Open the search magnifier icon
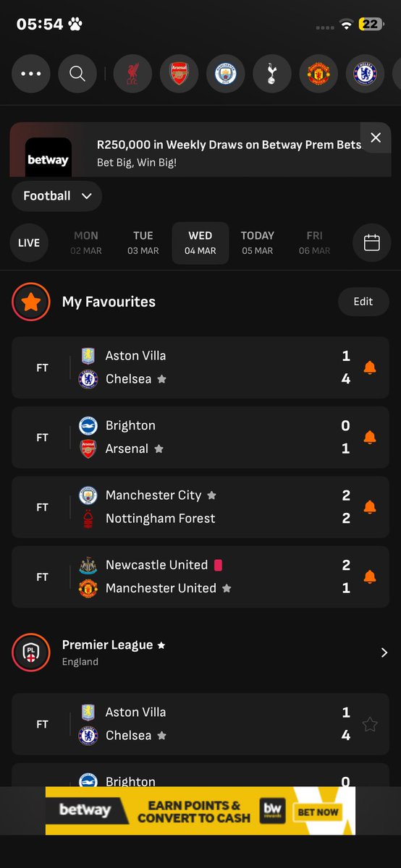This screenshot has width=401, height=868. [77, 74]
